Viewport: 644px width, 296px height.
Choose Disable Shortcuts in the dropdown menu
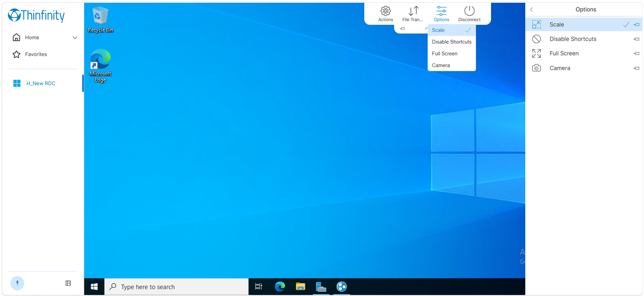coord(451,42)
